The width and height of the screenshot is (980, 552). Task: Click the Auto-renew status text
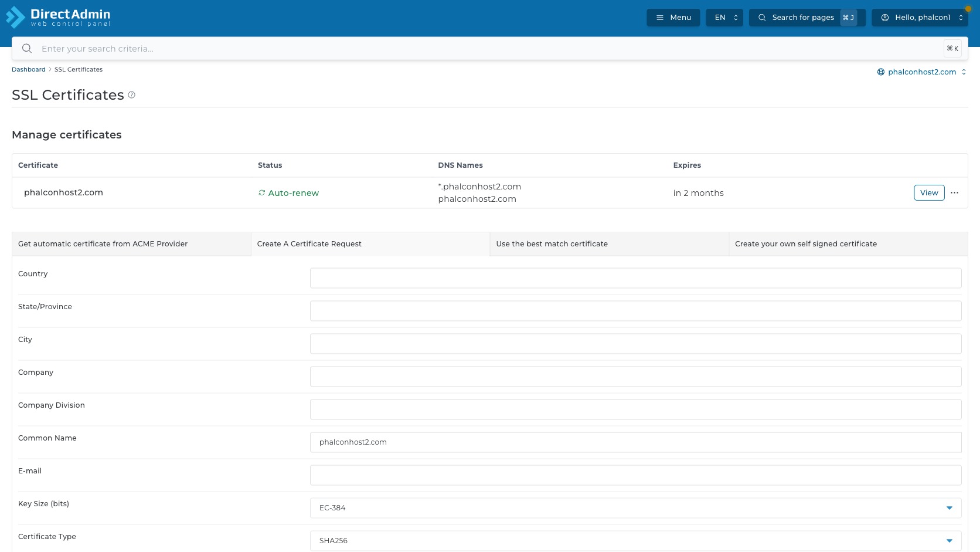pos(294,193)
